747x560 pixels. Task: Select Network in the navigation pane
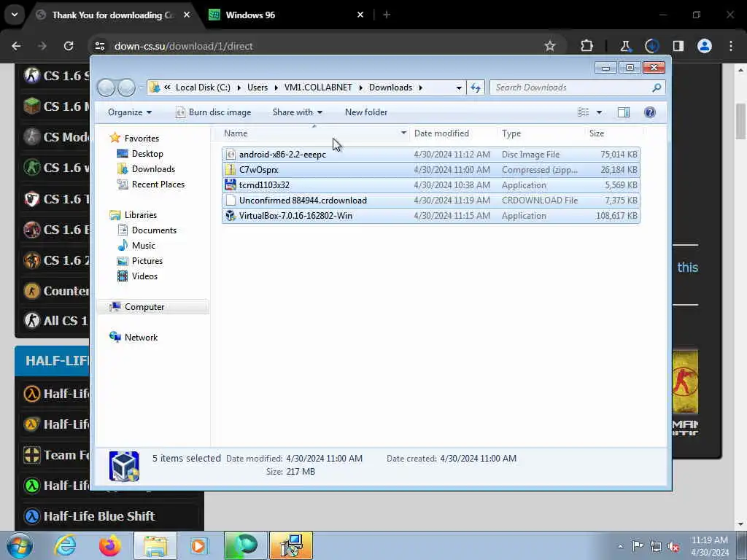click(141, 337)
